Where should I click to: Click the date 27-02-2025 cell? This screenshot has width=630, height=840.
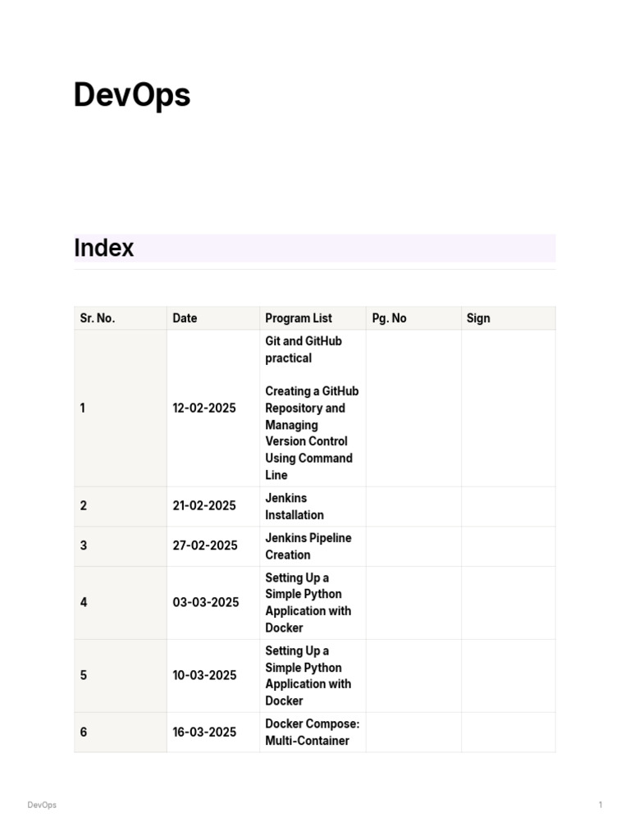(x=204, y=546)
